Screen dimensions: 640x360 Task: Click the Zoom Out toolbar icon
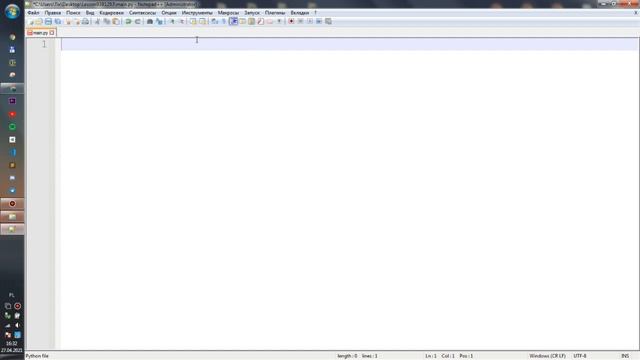pos(182,21)
